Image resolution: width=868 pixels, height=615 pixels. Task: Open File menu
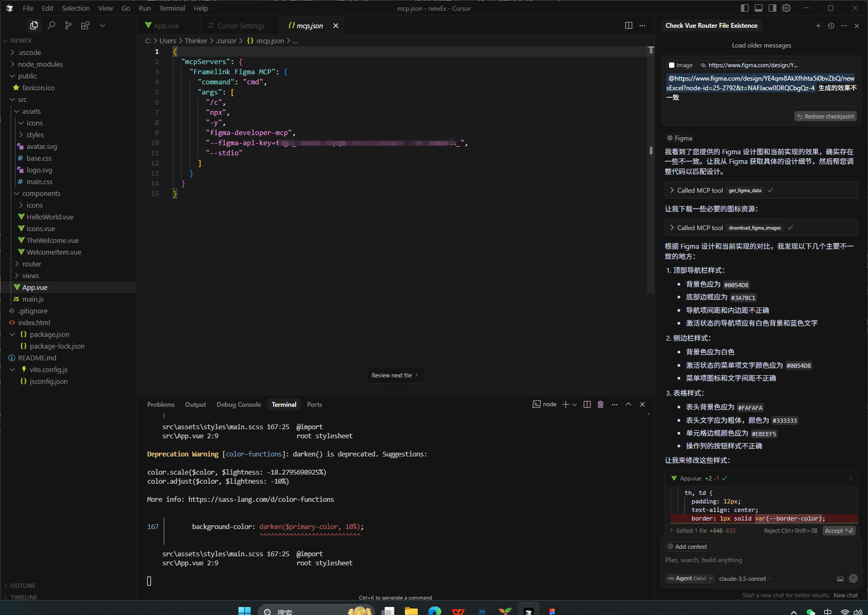(28, 8)
